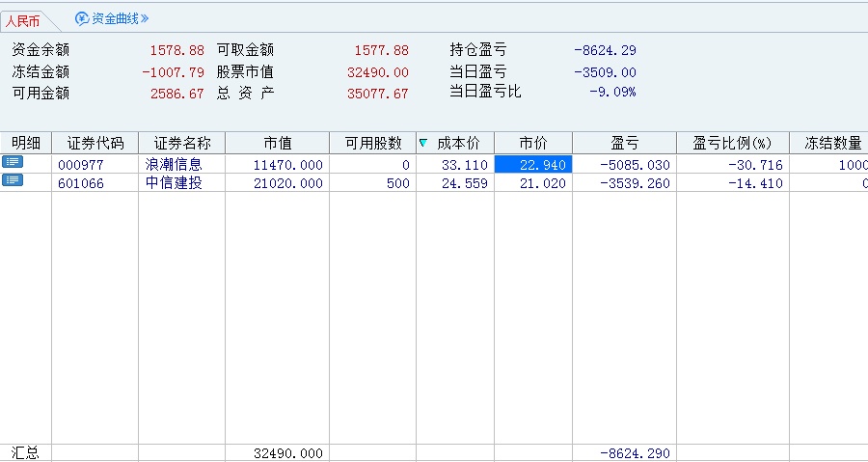Click 总资产 value 35077.67
This screenshot has width=868, height=462.
click(x=378, y=94)
